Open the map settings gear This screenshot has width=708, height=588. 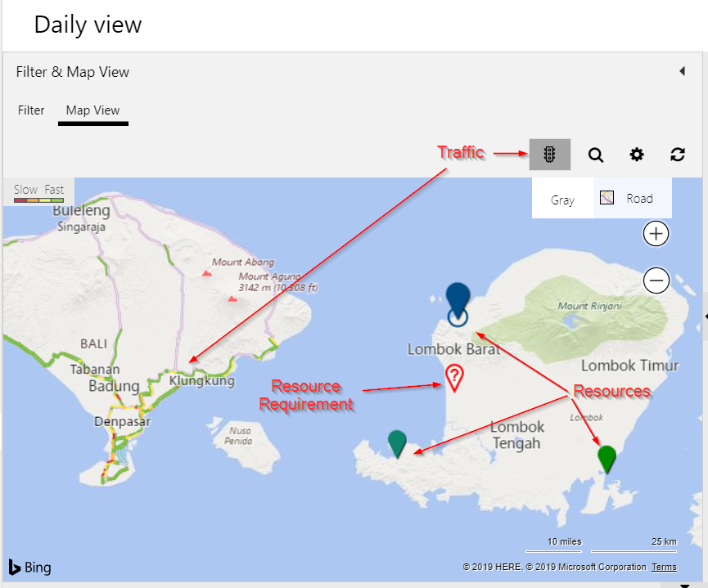(x=636, y=155)
